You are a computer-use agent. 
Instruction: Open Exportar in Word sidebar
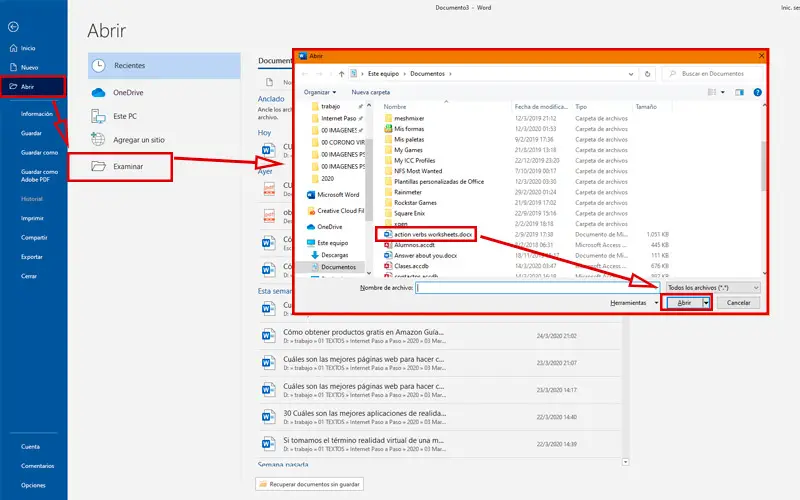pos(32,257)
